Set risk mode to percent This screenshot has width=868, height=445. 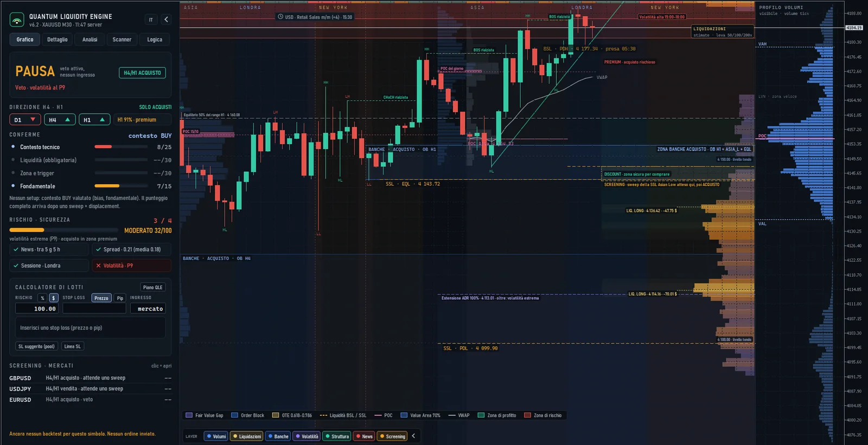click(42, 298)
